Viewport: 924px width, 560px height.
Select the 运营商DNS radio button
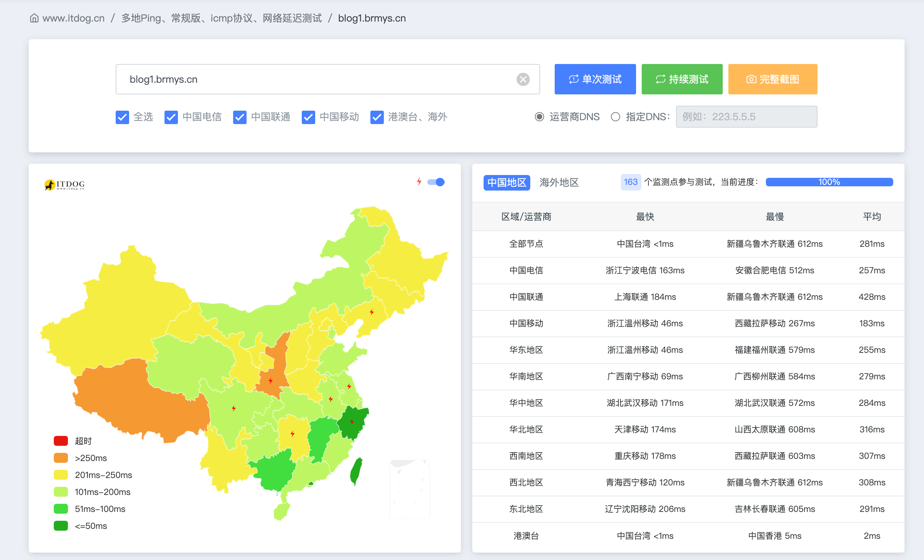[x=539, y=117]
